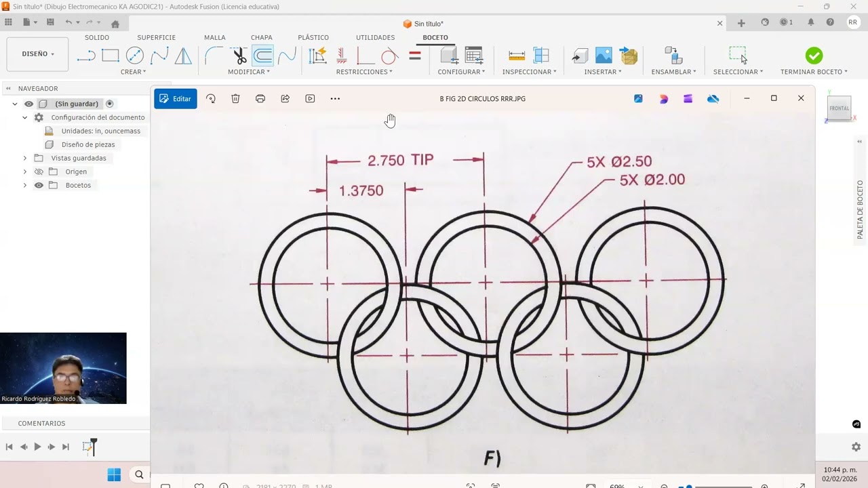Open the INSPECCIONAR dropdown menu

click(529, 72)
